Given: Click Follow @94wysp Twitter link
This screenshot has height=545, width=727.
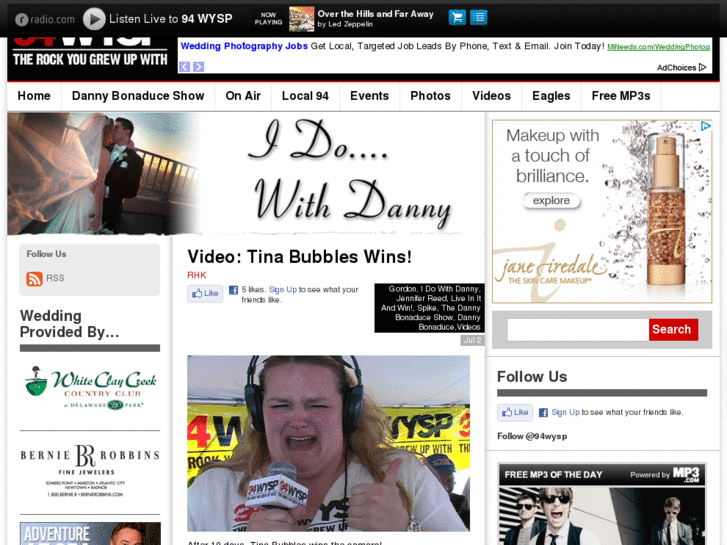Looking at the screenshot, I should [532, 436].
